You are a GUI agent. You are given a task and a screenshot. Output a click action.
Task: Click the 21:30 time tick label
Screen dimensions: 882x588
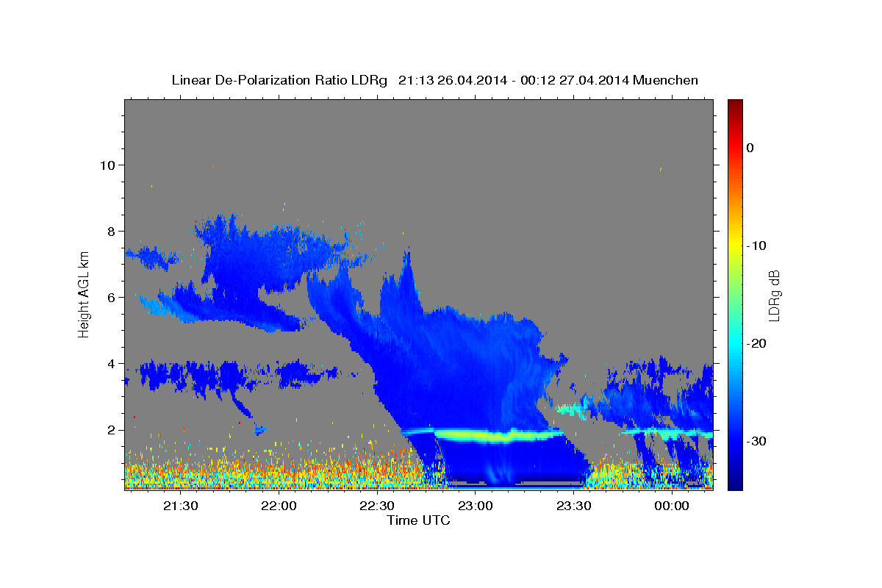[x=180, y=506]
